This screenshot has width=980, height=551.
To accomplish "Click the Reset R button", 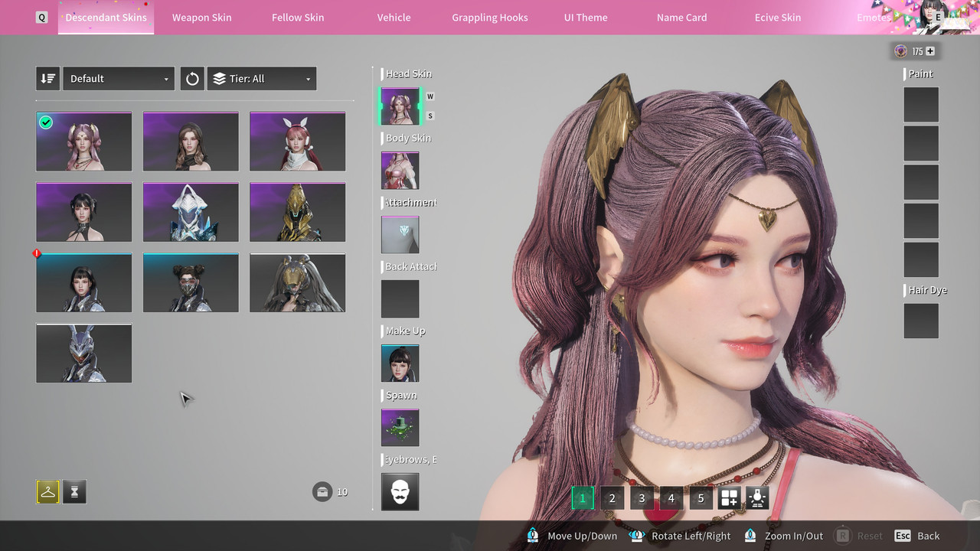I will tap(858, 536).
